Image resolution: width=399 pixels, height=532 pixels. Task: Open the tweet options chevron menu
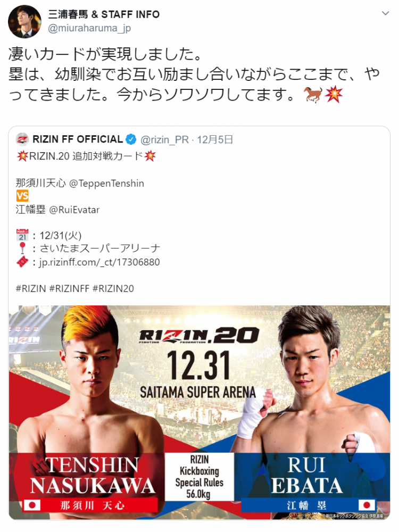pyautogui.click(x=385, y=13)
